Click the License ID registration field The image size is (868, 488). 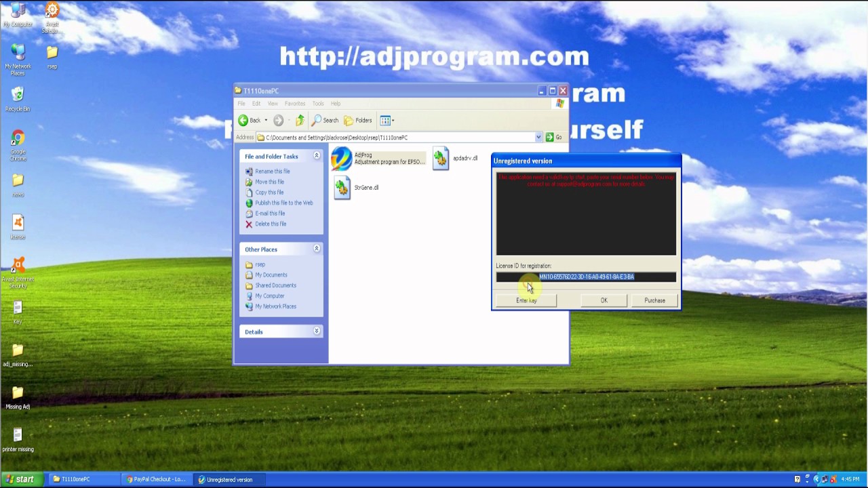[x=586, y=277]
